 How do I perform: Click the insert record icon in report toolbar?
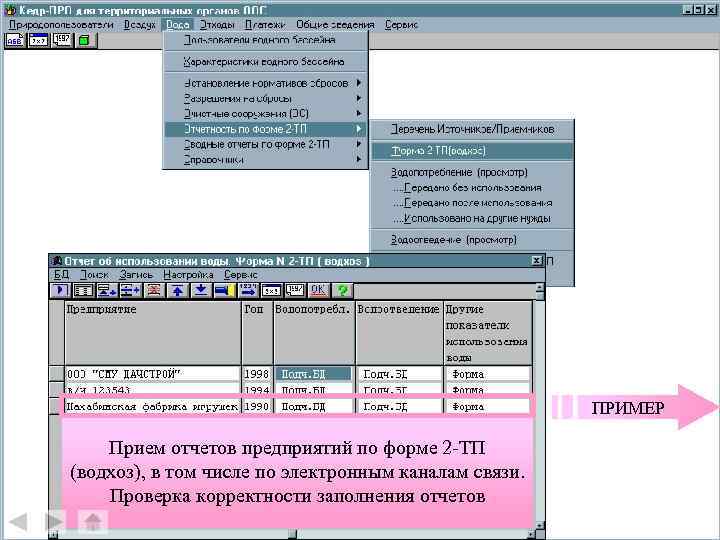pyautogui.click(x=107, y=290)
